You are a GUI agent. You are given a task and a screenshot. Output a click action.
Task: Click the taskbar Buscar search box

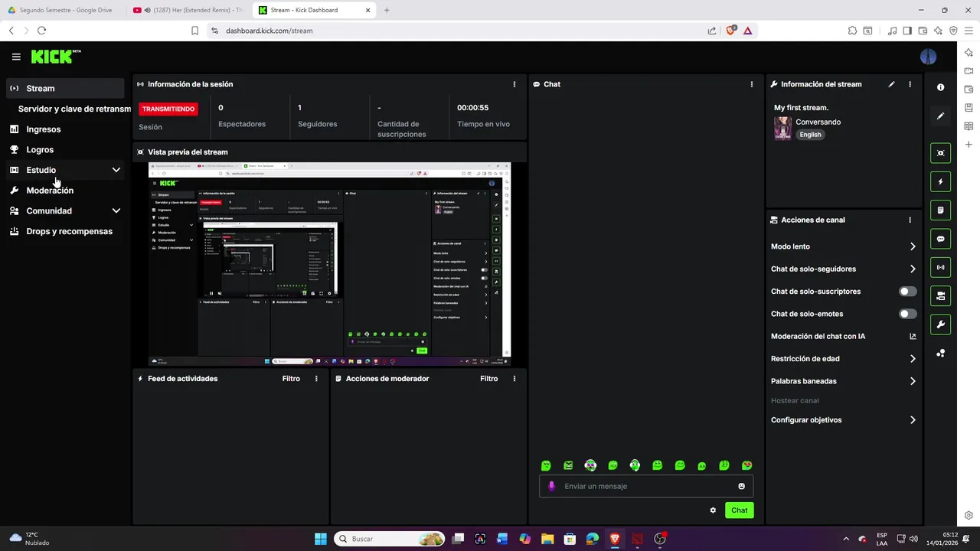[x=390, y=539]
